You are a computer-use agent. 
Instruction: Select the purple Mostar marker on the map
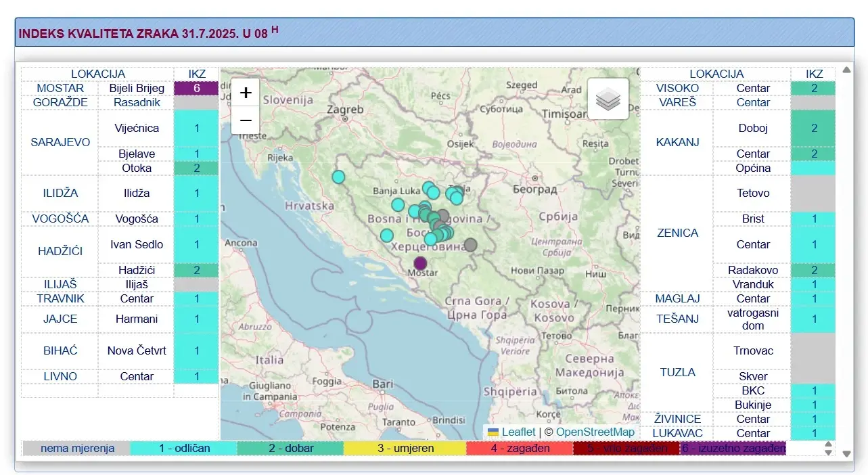421,263
